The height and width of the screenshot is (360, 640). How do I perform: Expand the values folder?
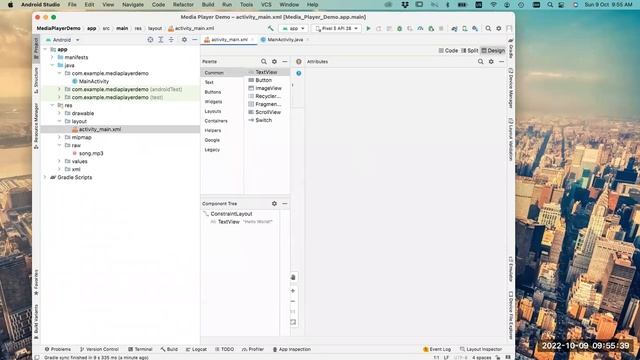[x=60, y=161]
